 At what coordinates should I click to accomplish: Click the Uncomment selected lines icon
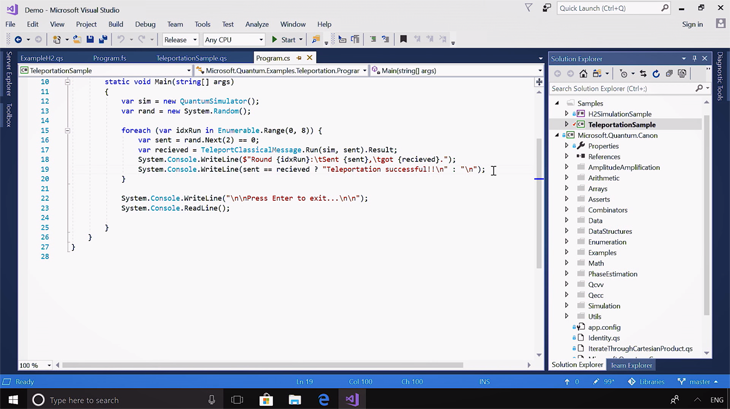[x=385, y=40]
